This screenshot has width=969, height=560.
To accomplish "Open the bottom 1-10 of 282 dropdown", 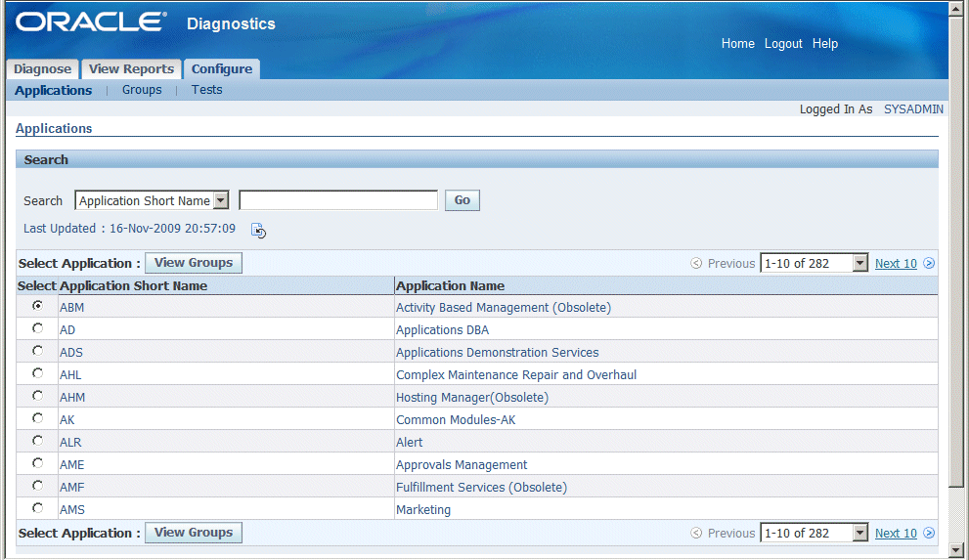I will pos(814,533).
